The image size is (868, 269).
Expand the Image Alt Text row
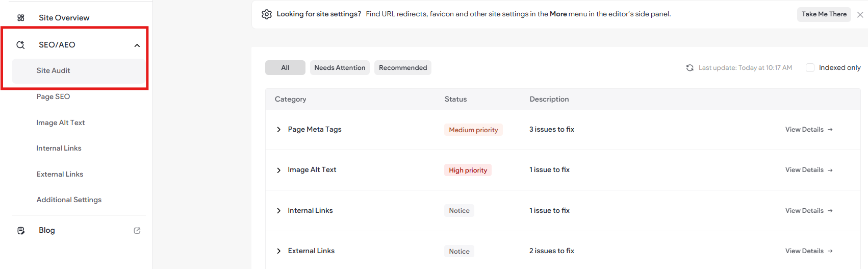(279, 170)
